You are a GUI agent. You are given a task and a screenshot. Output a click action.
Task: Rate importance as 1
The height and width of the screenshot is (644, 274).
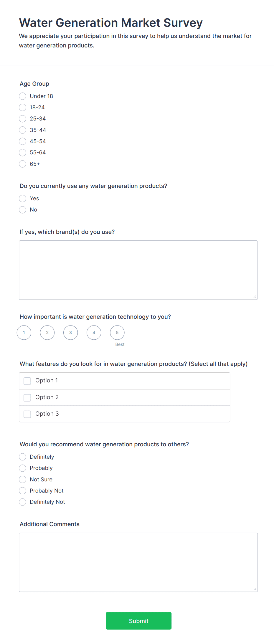24,333
